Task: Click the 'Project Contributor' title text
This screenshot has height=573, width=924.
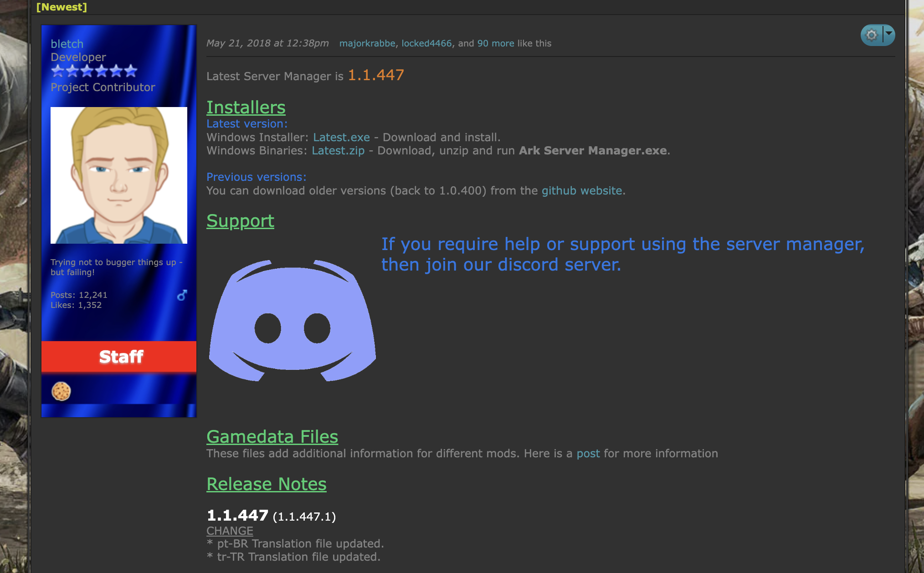Action: [103, 87]
